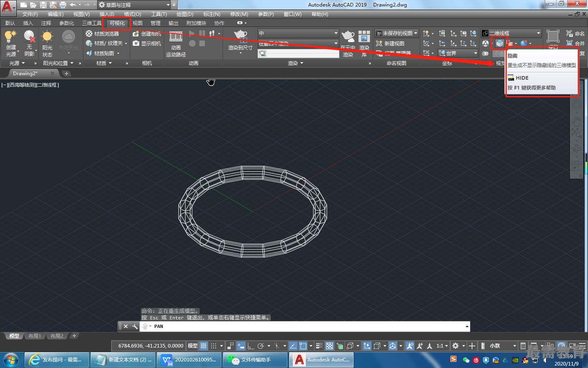Click the New file icon in quick access toolbar
Viewport: 588px width, 368px height.
[24, 5]
